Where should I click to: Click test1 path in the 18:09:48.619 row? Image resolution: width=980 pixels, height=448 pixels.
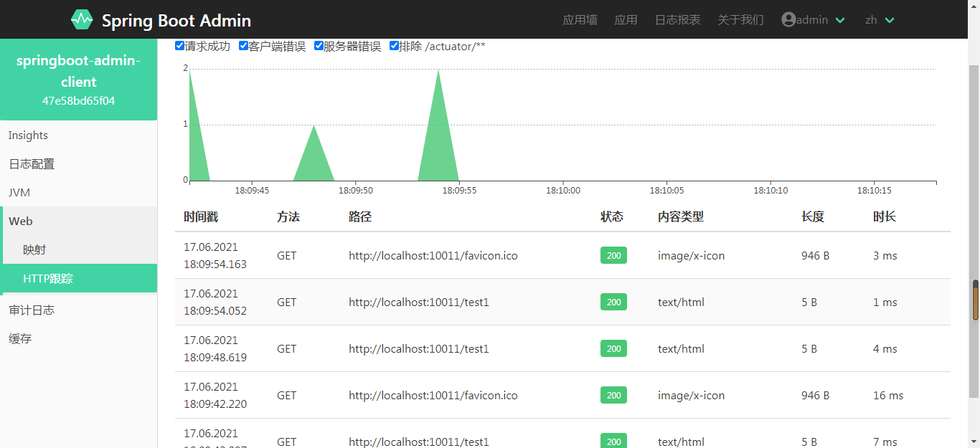[x=419, y=348]
